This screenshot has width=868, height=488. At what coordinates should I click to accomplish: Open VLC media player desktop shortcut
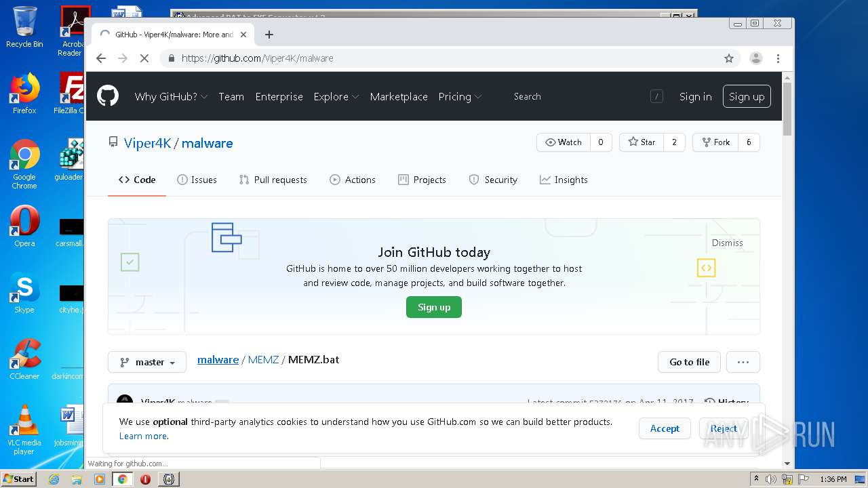click(x=24, y=430)
